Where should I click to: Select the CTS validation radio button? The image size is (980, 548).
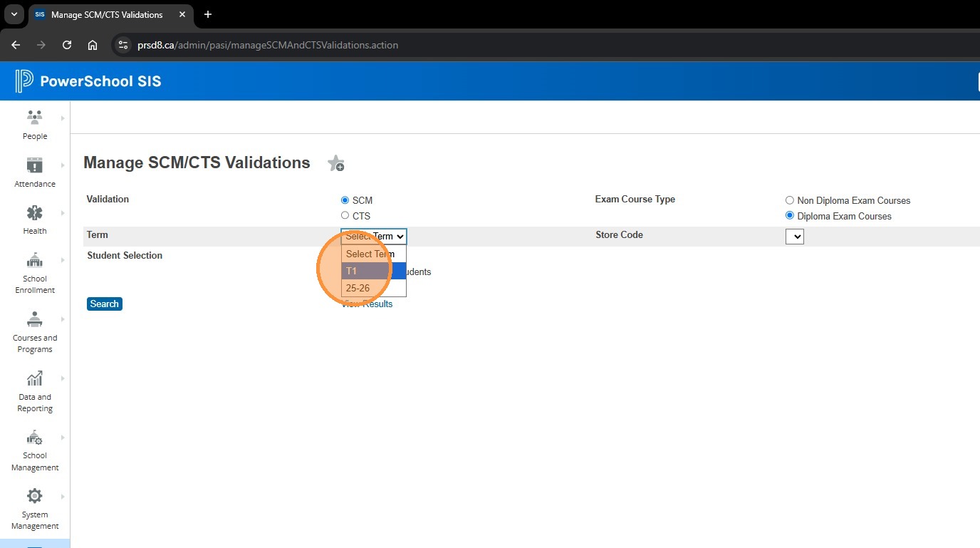click(345, 215)
